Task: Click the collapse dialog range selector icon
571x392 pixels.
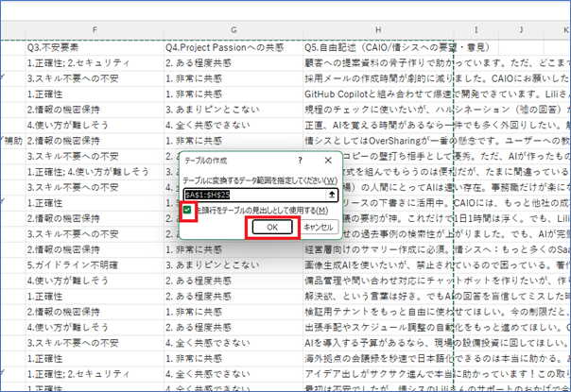Action: pos(331,194)
